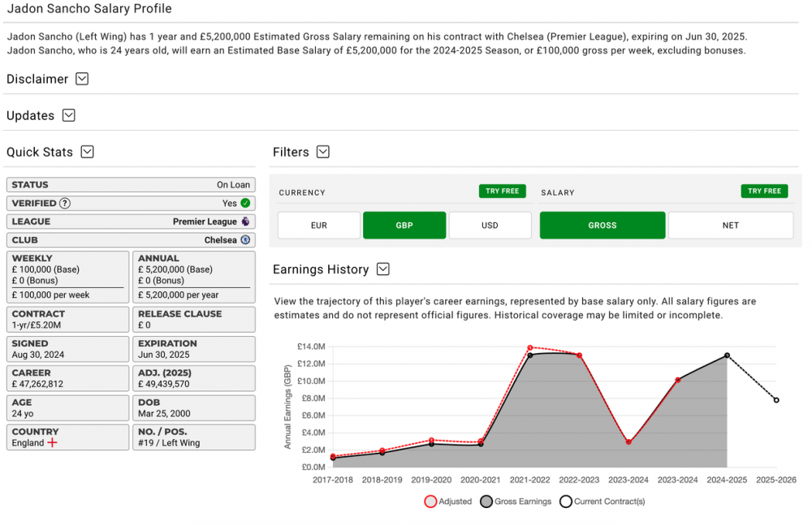
Task: Click the Verified help question-mark icon
Action: 65,204
